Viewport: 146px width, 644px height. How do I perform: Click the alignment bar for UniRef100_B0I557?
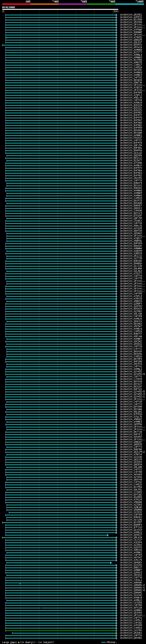[60, 522]
